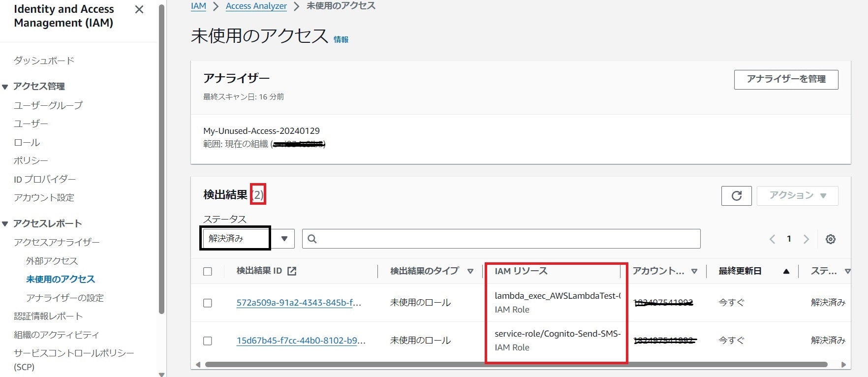The height and width of the screenshot is (377, 868).
Task: Click the horizontal table scrollbar
Action: pyautogui.click(x=516, y=365)
